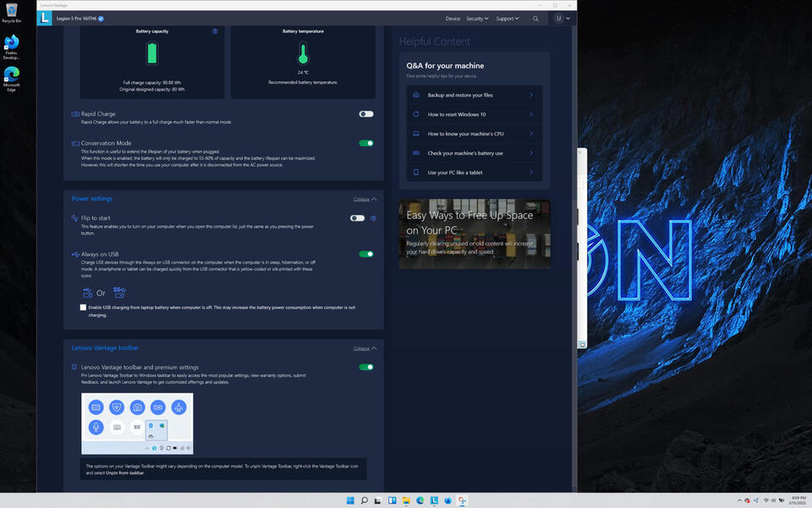Viewport: 812px width, 508px height.
Task: Open the search magnifier in Vantage header
Action: [535, 19]
